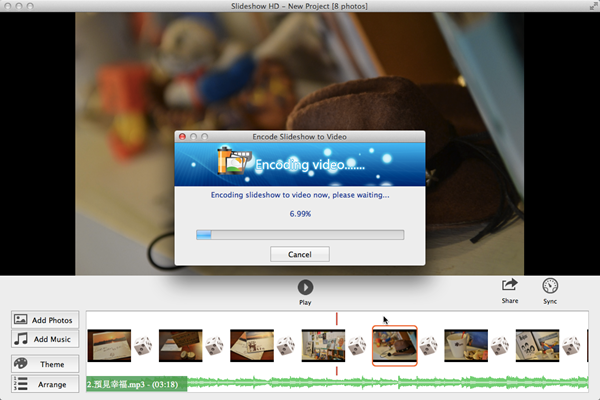
Task: Click the encoding progress bar
Action: tap(300, 235)
